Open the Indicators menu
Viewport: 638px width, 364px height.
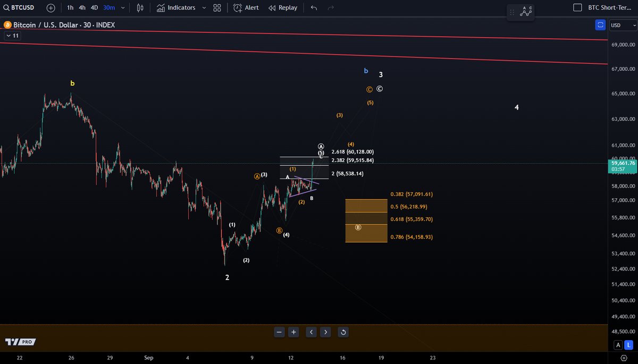tap(181, 7)
